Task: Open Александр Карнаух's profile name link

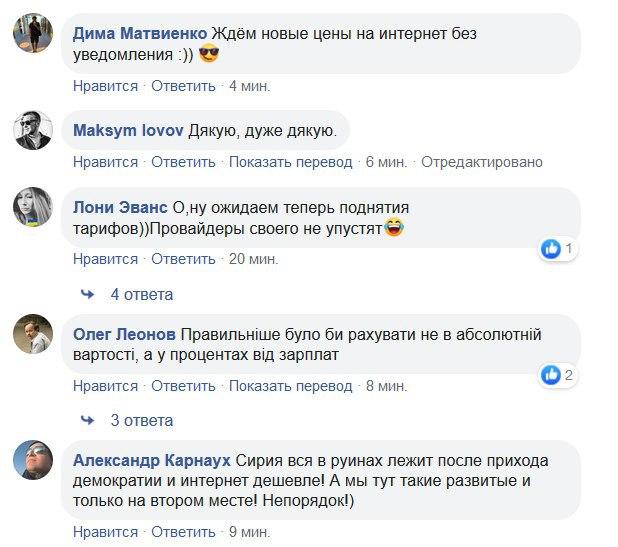Action: click(152, 460)
